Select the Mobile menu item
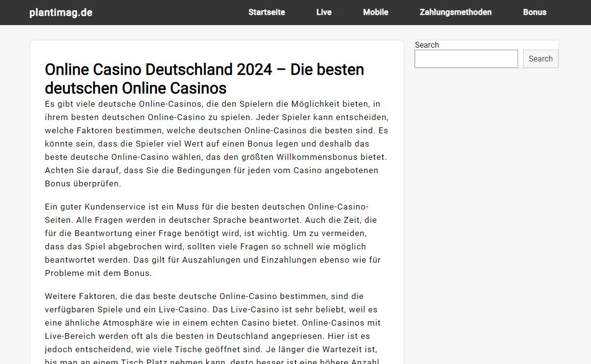Screen dimensions: 591x364 tap(375, 12)
